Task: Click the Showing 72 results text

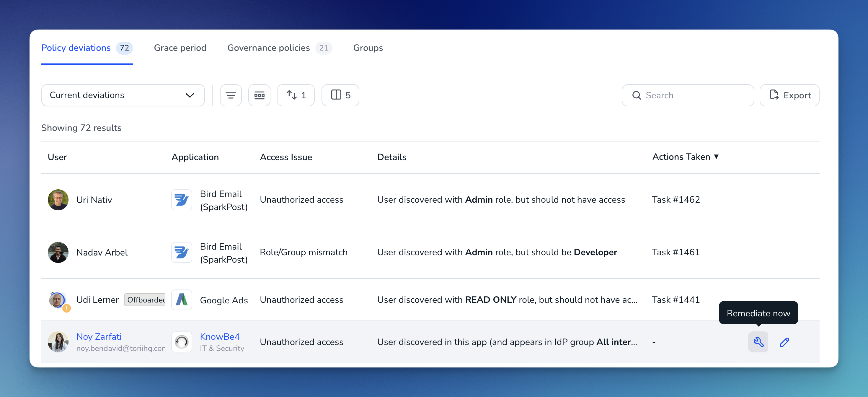Action: click(x=81, y=128)
